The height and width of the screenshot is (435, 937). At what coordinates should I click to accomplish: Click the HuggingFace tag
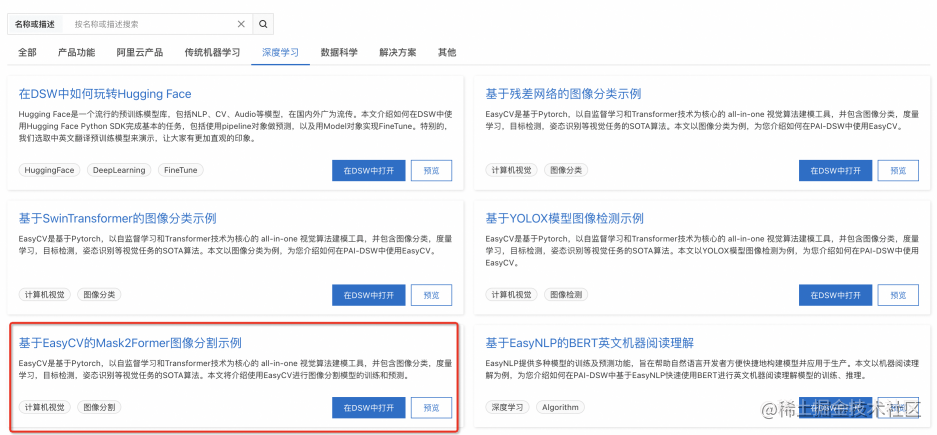click(x=50, y=170)
